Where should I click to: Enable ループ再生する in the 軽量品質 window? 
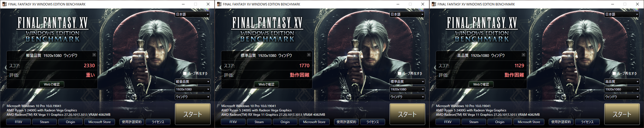tap(185, 74)
